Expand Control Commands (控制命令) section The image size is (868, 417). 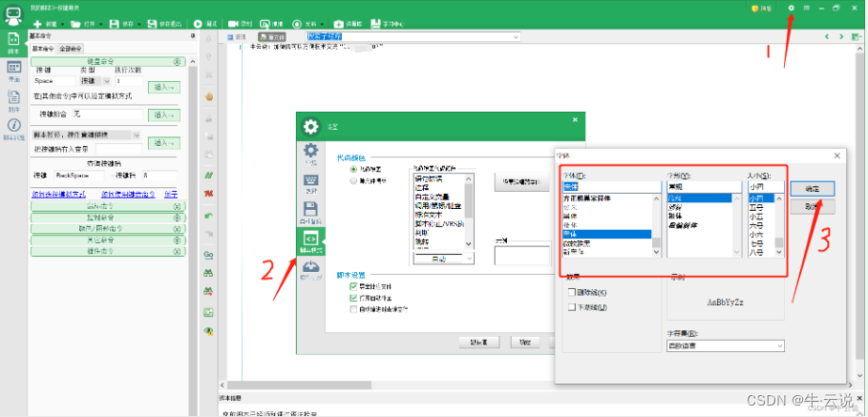point(108,218)
